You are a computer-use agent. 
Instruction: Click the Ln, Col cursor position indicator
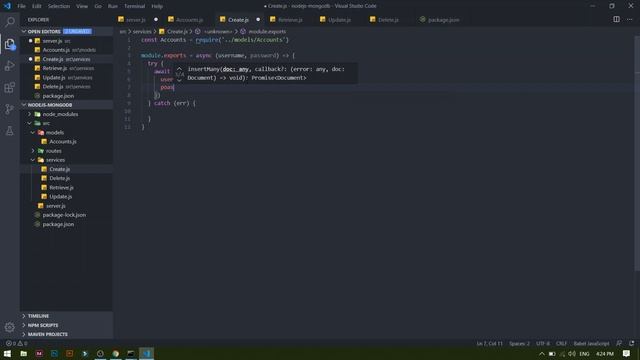[490, 343]
